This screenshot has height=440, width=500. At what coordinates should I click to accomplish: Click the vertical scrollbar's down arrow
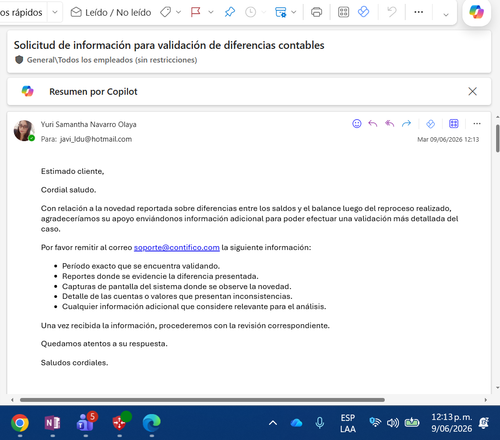[498, 388]
